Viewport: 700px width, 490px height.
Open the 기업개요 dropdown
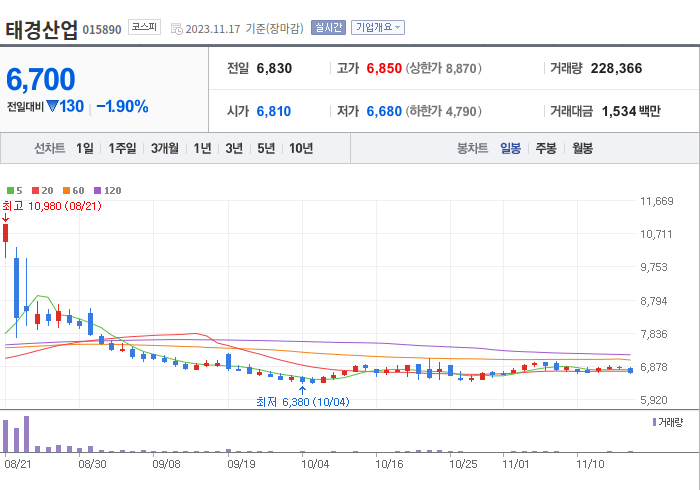(378, 28)
